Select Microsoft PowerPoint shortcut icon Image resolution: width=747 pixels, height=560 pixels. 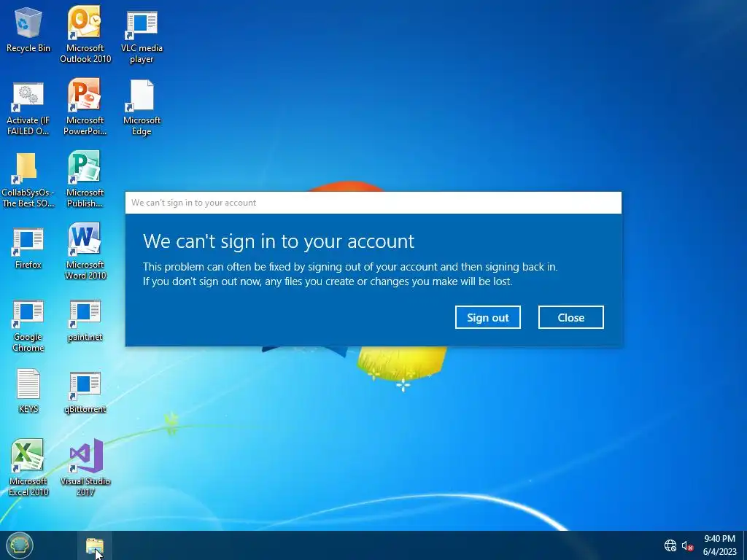coord(85,107)
